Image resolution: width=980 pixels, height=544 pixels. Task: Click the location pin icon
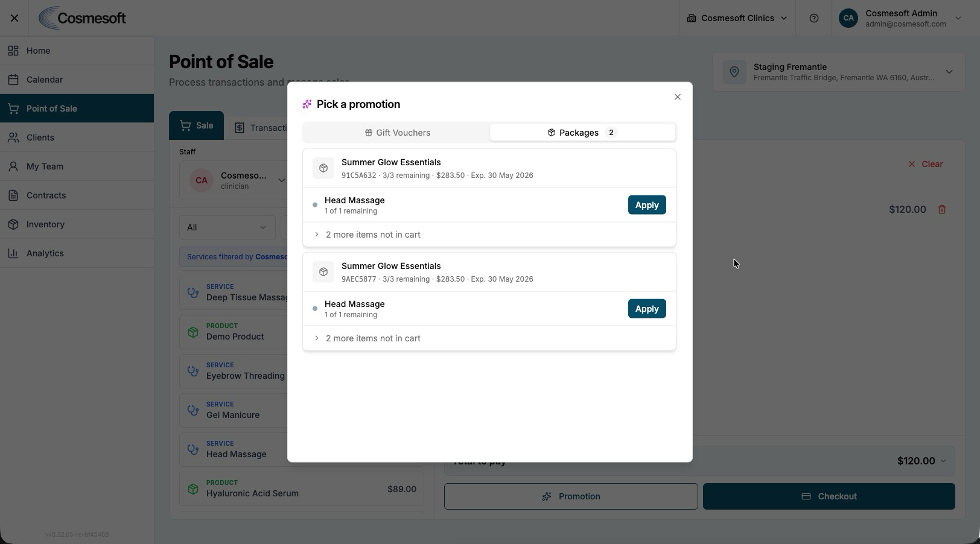point(734,72)
